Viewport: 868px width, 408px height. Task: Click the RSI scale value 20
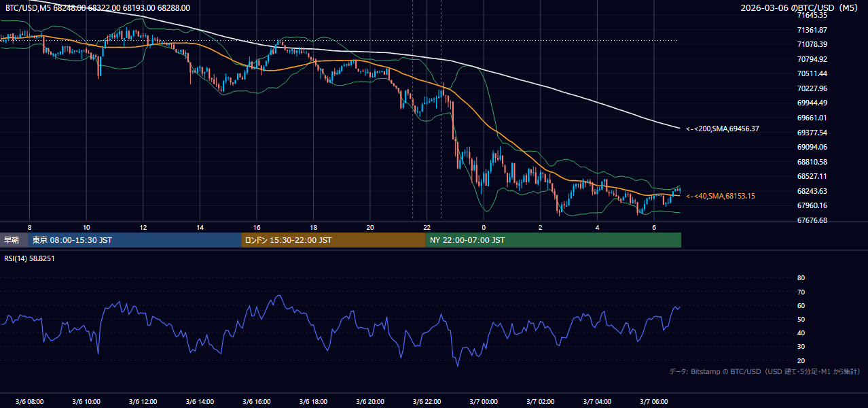point(801,360)
